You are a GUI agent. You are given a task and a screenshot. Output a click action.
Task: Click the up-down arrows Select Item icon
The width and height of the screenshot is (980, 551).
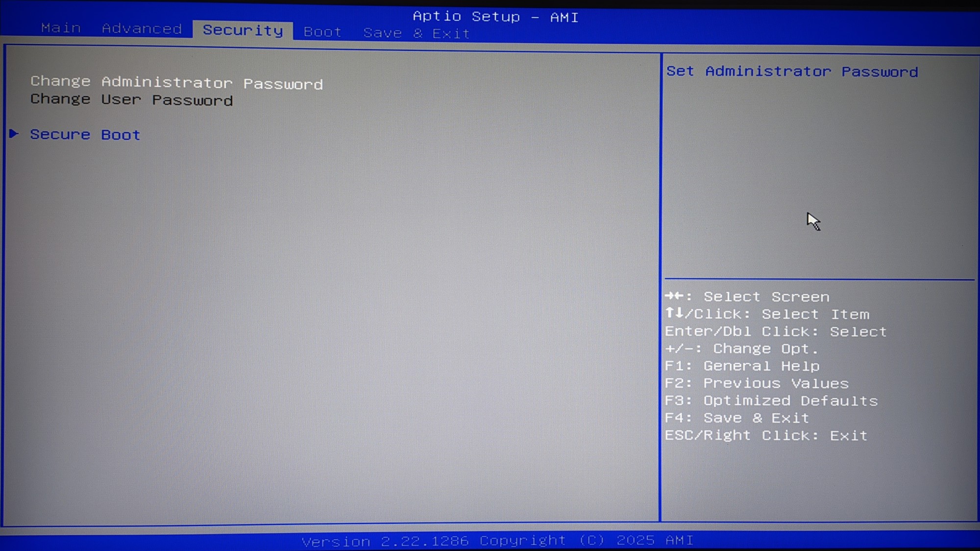(674, 313)
